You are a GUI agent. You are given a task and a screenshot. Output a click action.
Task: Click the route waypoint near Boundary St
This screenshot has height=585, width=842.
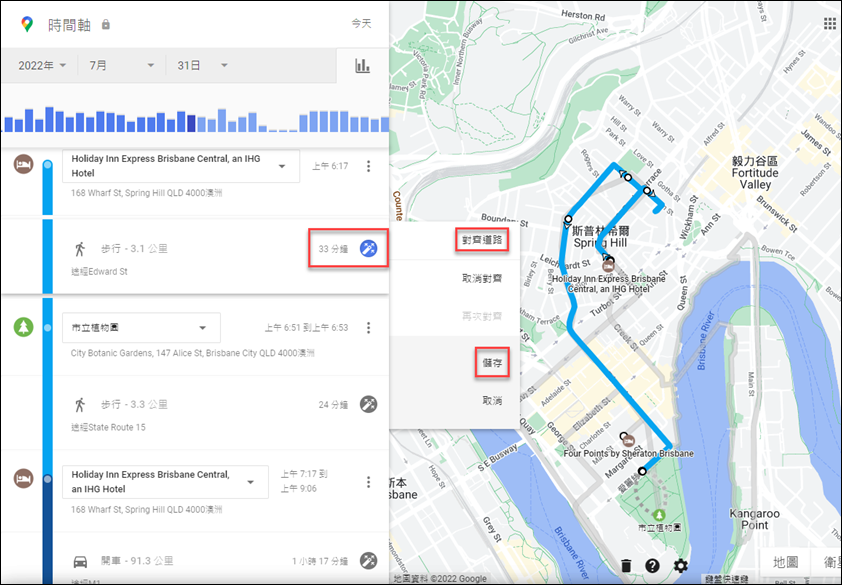[x=568, y=219]
